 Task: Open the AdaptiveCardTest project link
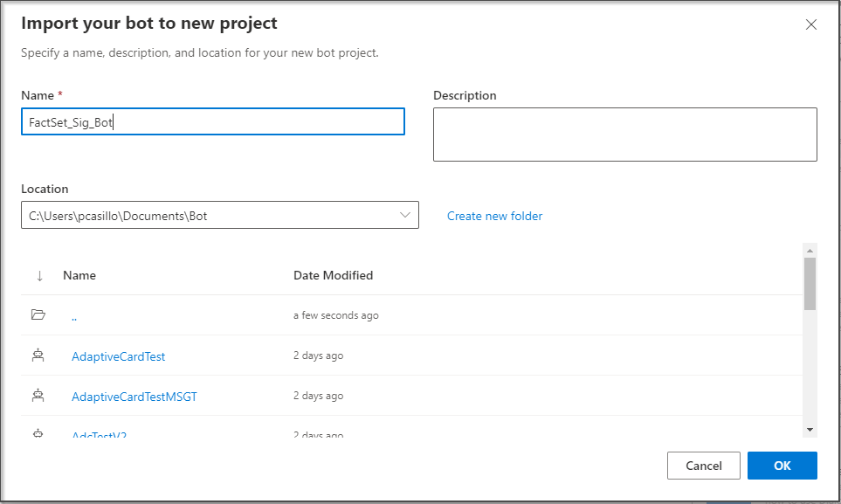pos(118,356)
